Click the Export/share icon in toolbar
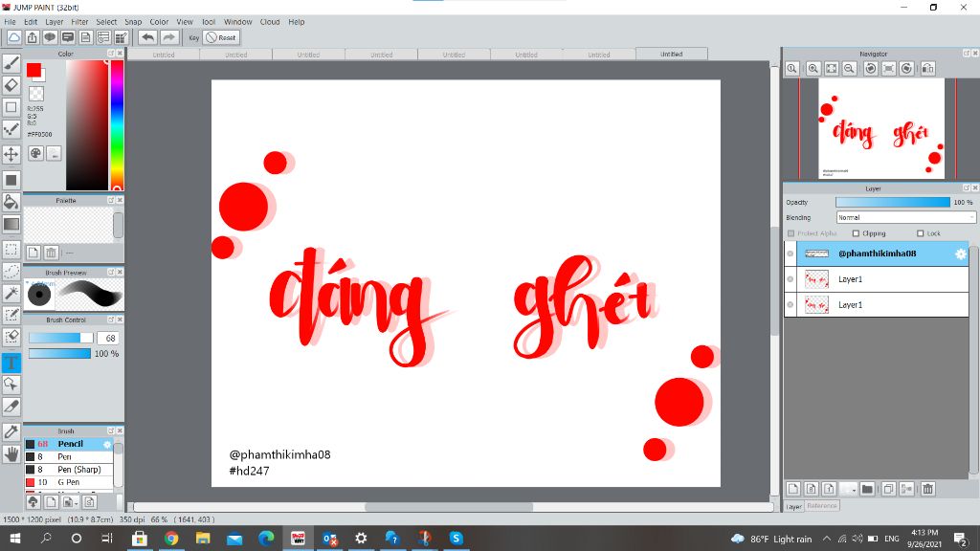 (32, 37)
